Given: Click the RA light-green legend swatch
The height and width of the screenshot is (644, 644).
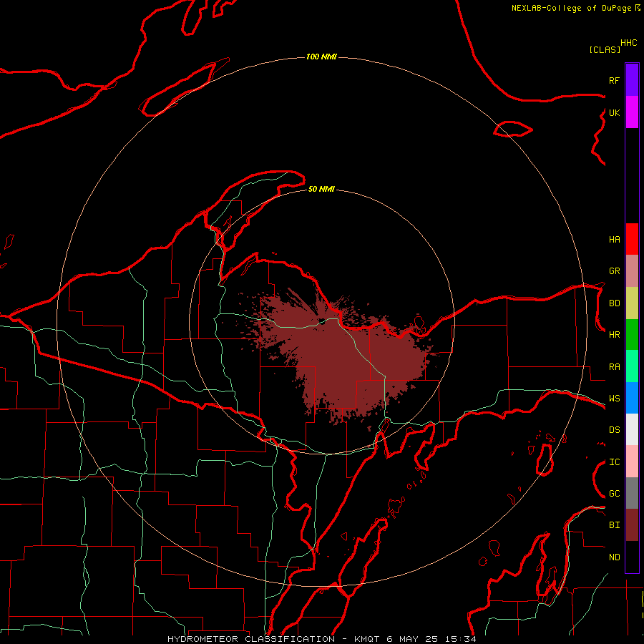Looking at the screenshot, I should [632, 366].
